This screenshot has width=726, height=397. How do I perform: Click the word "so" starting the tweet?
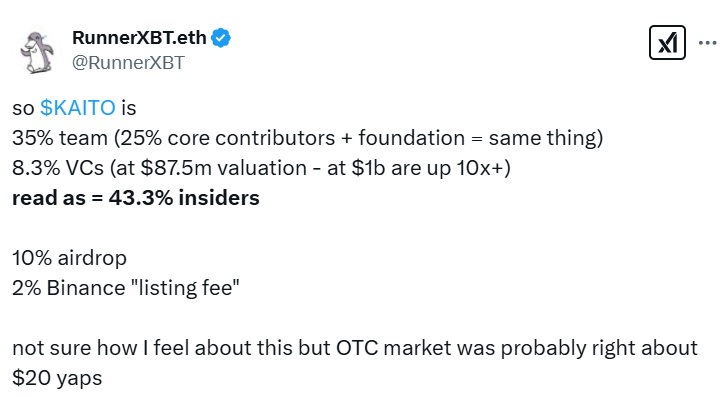tap(23, 108)
